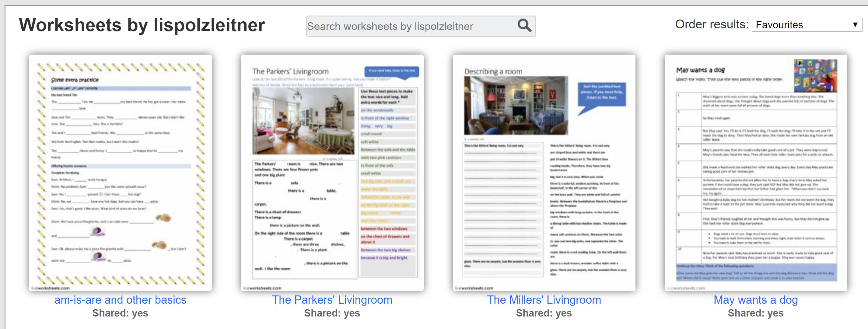Viewport: 868px width, 329px height.
Task: Click the blue highlighted box ending May's worksheet
Action: 756,272
